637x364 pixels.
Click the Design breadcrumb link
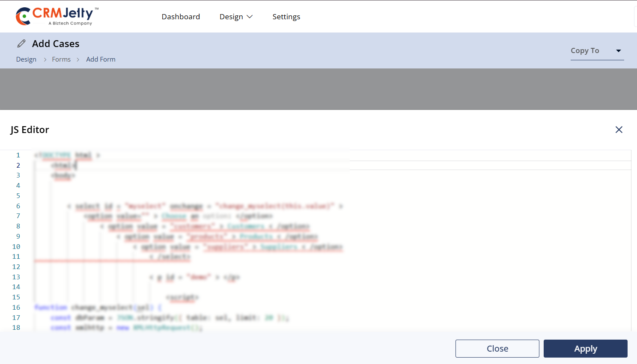pyautogui.click(x=26, y=59)
